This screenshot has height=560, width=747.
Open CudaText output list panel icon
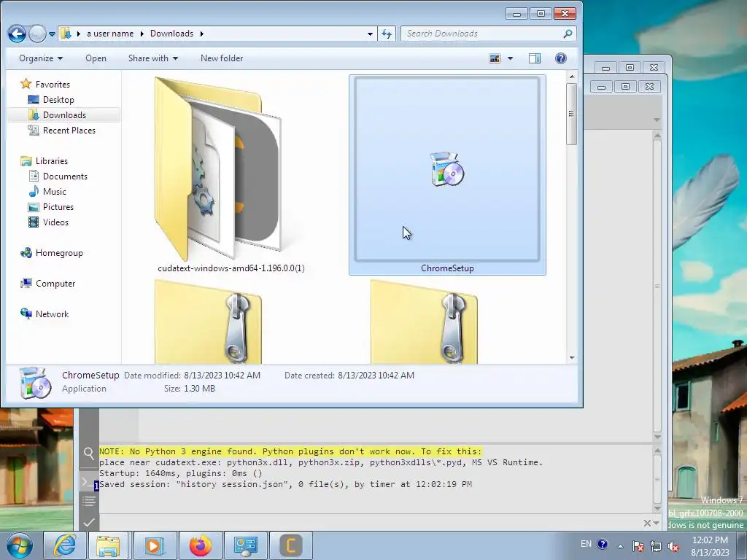point(88,501)
